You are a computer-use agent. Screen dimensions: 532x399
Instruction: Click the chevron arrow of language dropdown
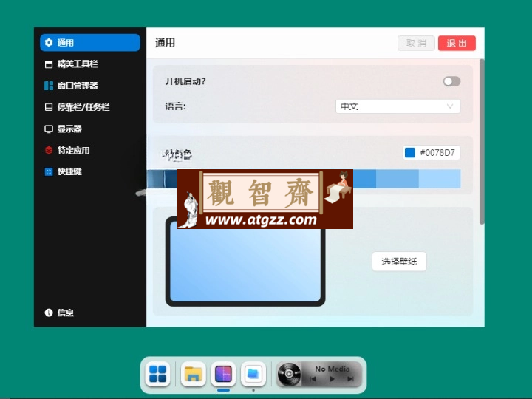(x=450, y=106)
